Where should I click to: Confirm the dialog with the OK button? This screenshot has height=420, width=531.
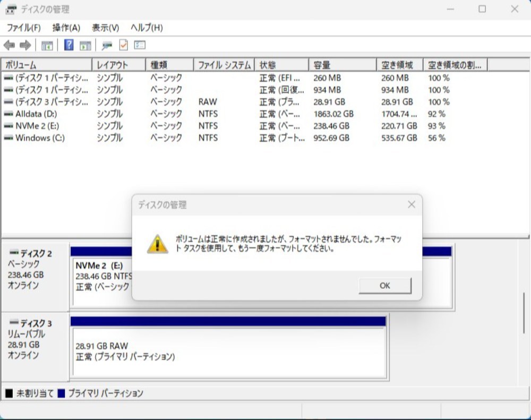[385, 286]
